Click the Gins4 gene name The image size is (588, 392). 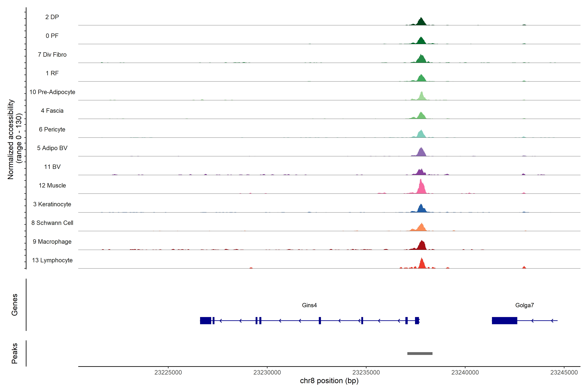click(x=309, y=305)
